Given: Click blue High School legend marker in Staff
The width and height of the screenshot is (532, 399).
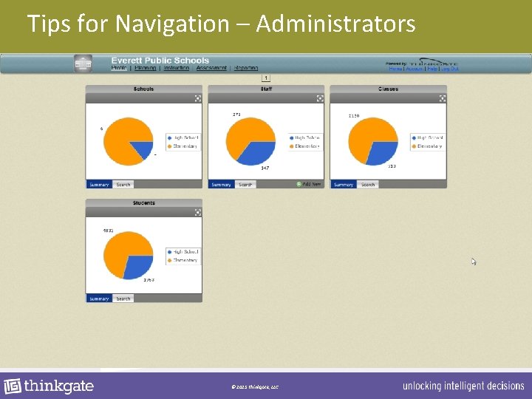Looking at the screenshot, I should [291, 138].
